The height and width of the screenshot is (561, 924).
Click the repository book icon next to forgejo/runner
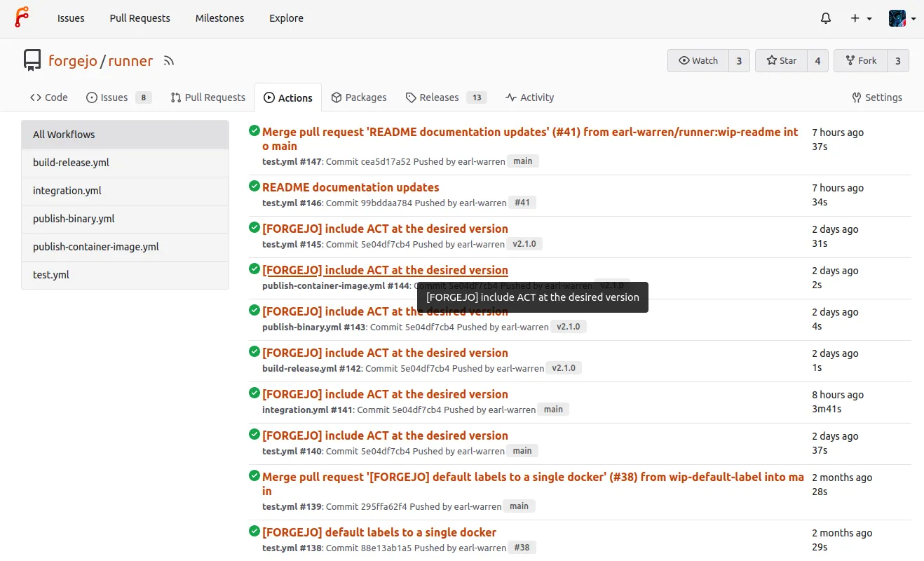point(32,60)
